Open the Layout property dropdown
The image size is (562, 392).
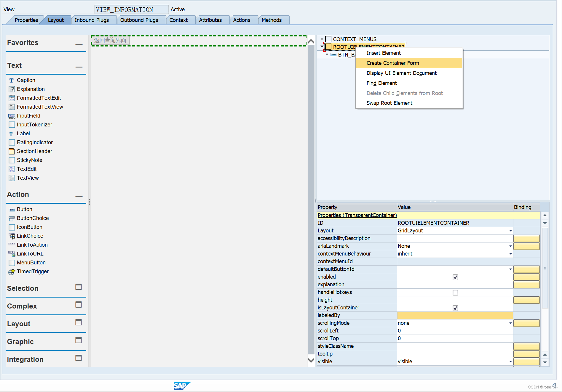tap(510, 231)
